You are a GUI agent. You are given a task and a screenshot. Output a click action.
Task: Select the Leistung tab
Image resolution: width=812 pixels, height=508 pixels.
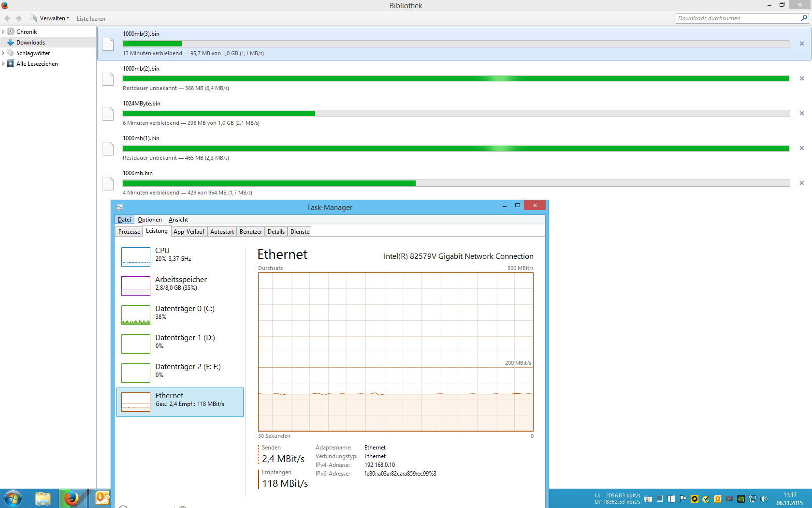[157, 231]
